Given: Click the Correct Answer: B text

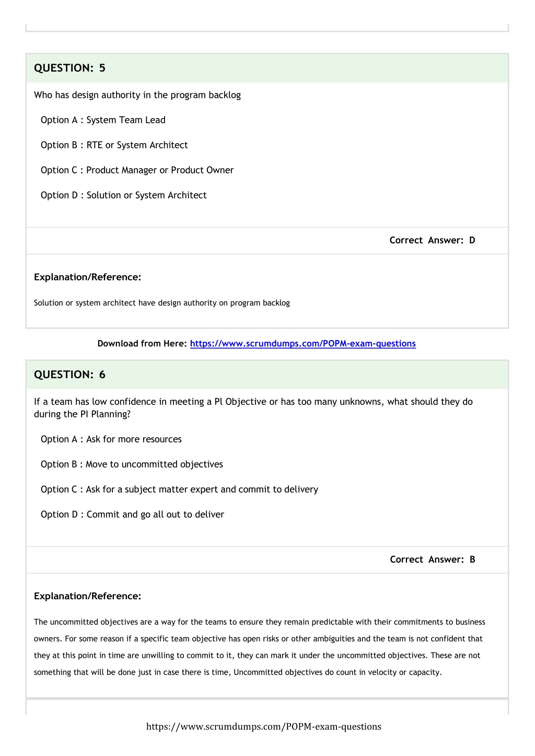Looking at the screenshot, I should point(433,560).
